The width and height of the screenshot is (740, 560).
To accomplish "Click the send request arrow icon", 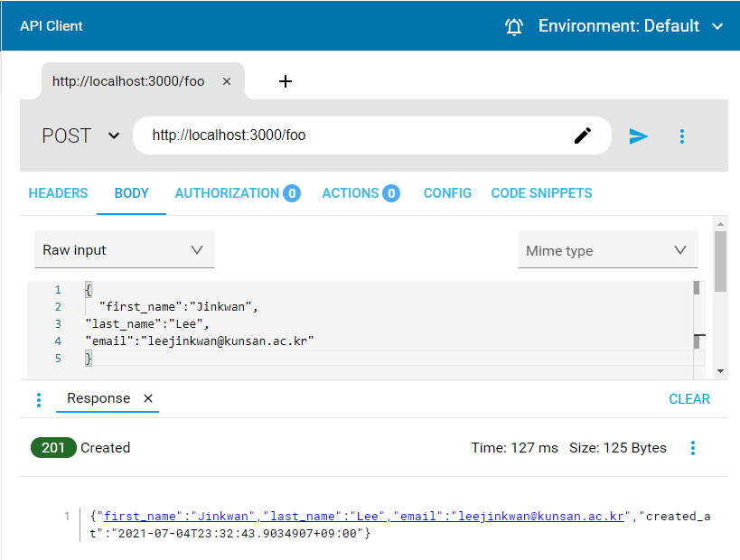I will tap(639, 135).
